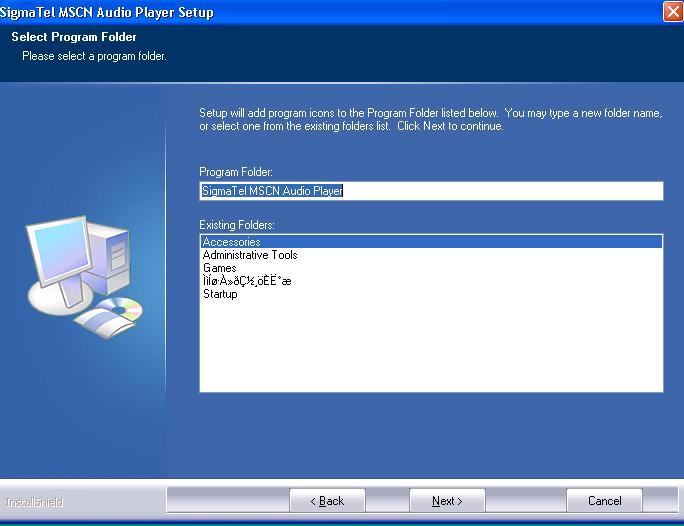The width and height of the screenshot is (684, 526).
Task: Cancel the SigmaTel setup
Action: pyautogui.click(x=604, y=501)
